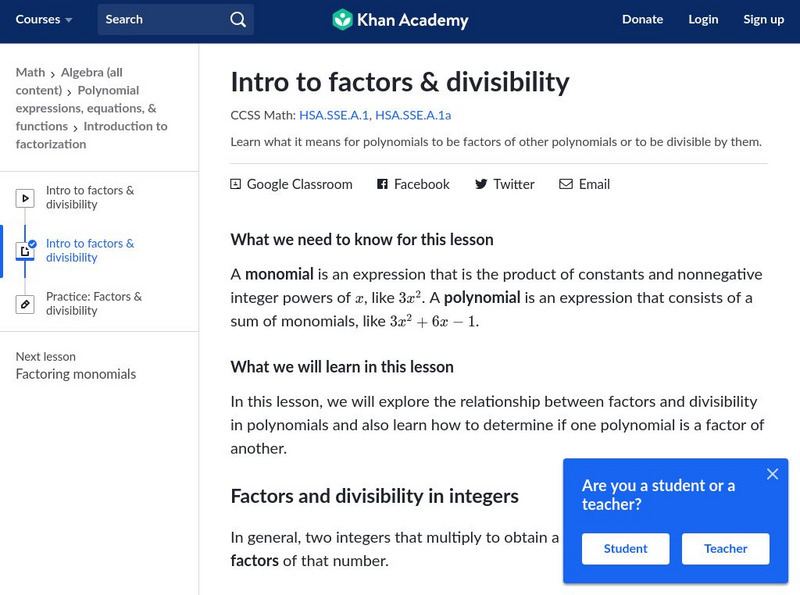Screen dimensions: 800x595
Task: Click the Search input field
Action: 163,20
